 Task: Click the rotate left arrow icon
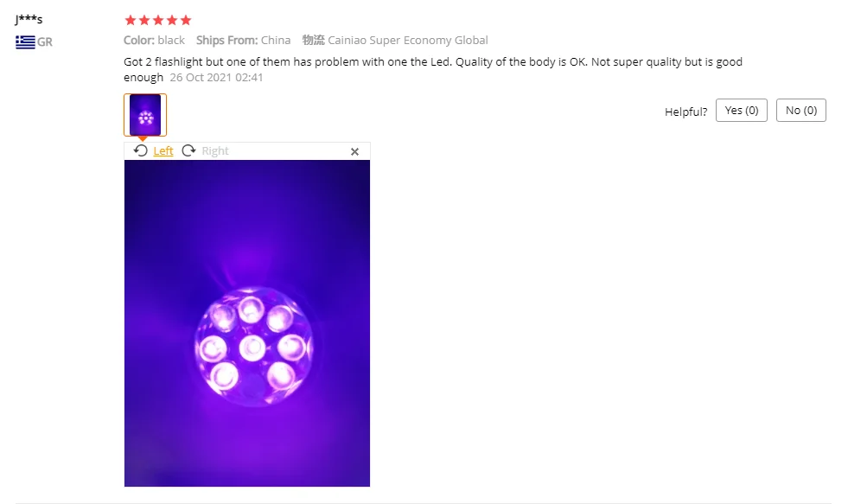pyautogui.click(x=141, y=151)
